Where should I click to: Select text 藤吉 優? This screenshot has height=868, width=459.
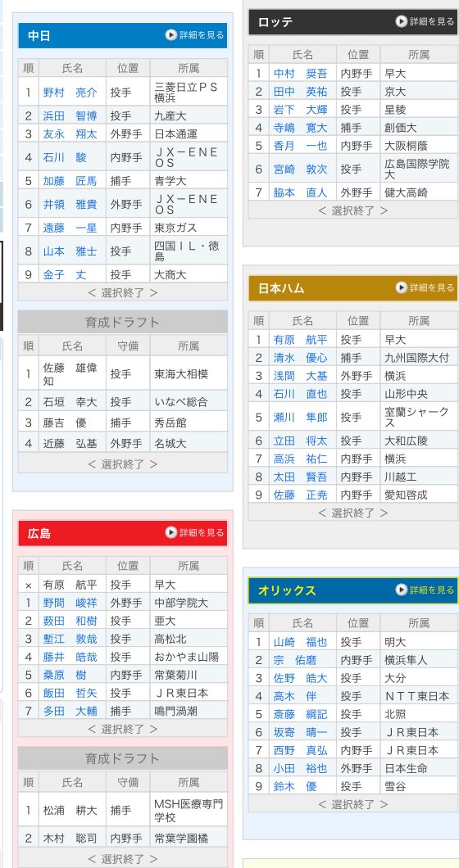(x=65, y=423)
